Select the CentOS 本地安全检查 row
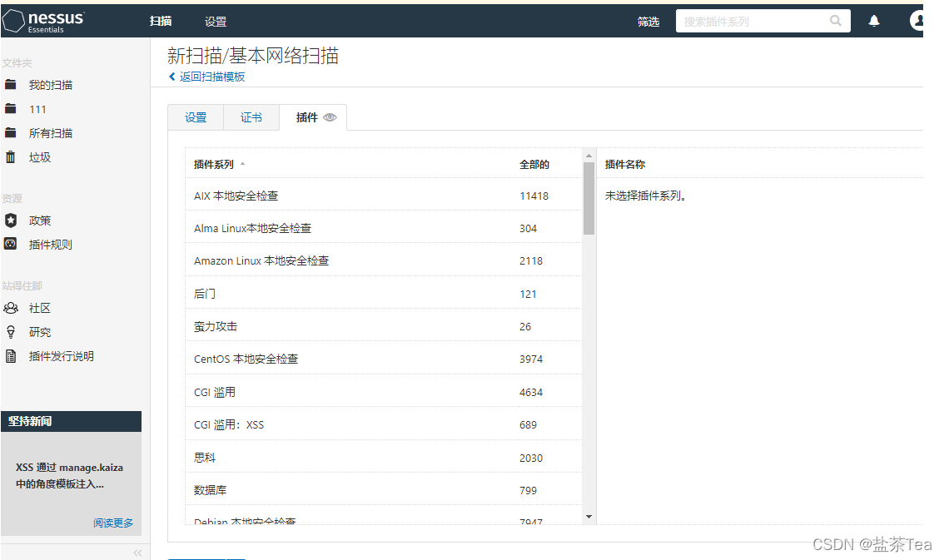Viewport: 944px width, 560px height. click(384, 359)
